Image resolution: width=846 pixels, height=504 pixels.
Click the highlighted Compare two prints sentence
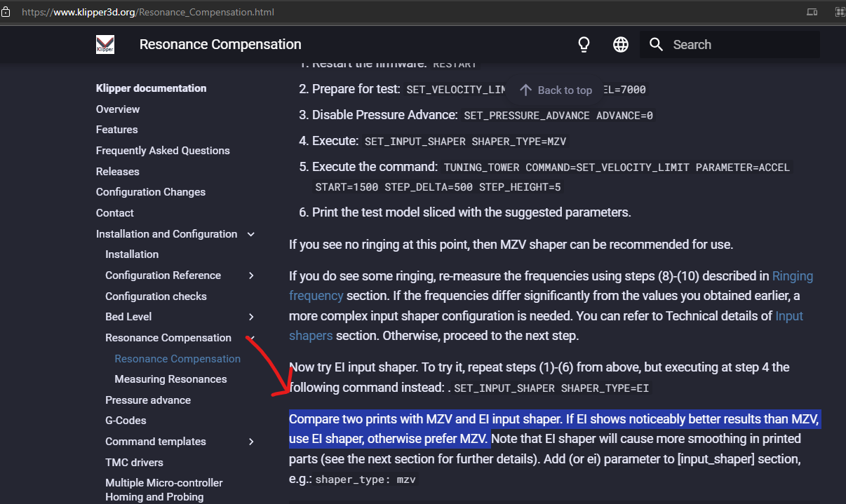tap(554, 429)
